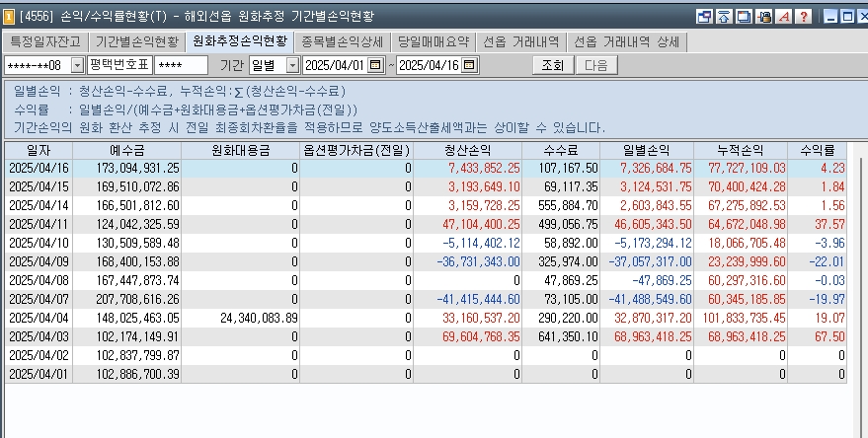Click the 청산손익 column header
The width and height of the screenshot is (868, 438).
[467, 150]
